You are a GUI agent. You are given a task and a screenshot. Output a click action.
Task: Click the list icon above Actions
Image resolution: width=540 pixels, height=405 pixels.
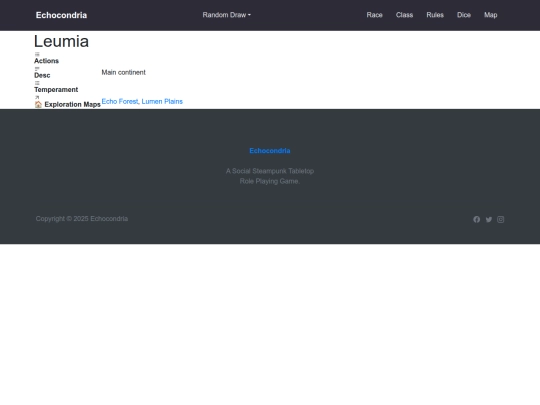(x=37, y=54)
